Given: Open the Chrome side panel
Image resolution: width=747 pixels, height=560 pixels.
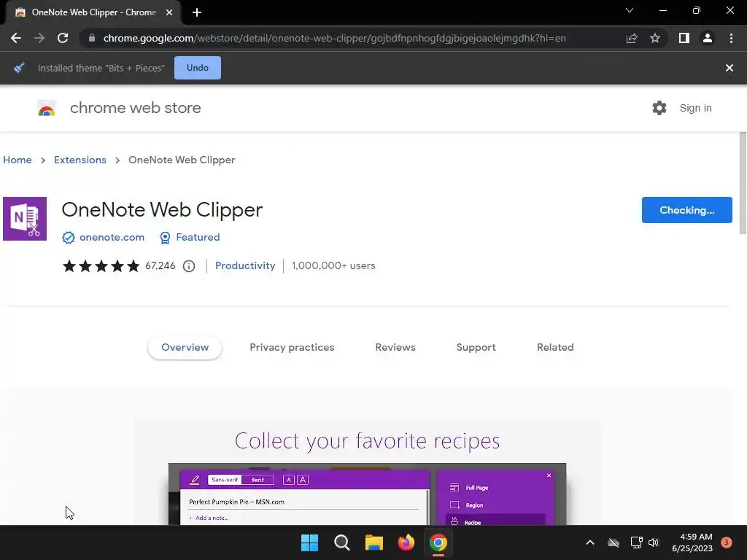Looking at the screenshot, I should 684,38.
